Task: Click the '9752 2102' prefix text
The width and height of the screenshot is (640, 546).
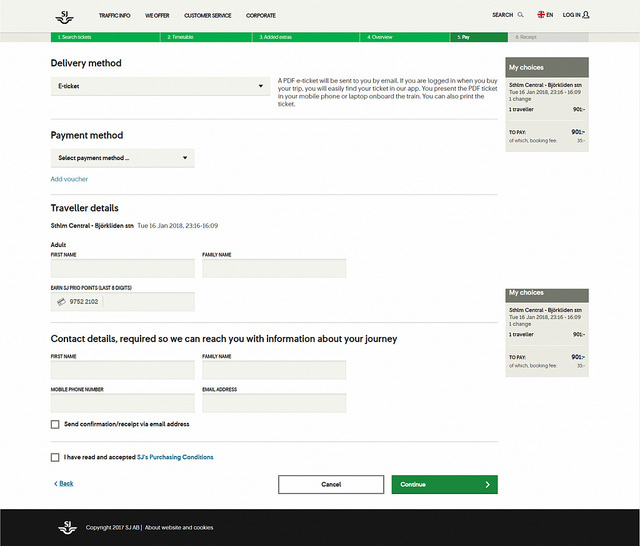Action: pos(84,302)
